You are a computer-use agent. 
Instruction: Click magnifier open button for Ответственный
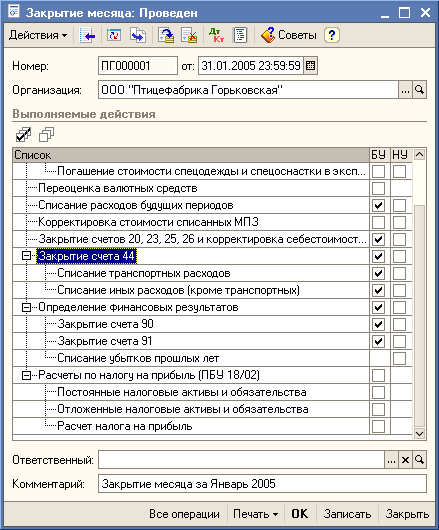point(419,460)
